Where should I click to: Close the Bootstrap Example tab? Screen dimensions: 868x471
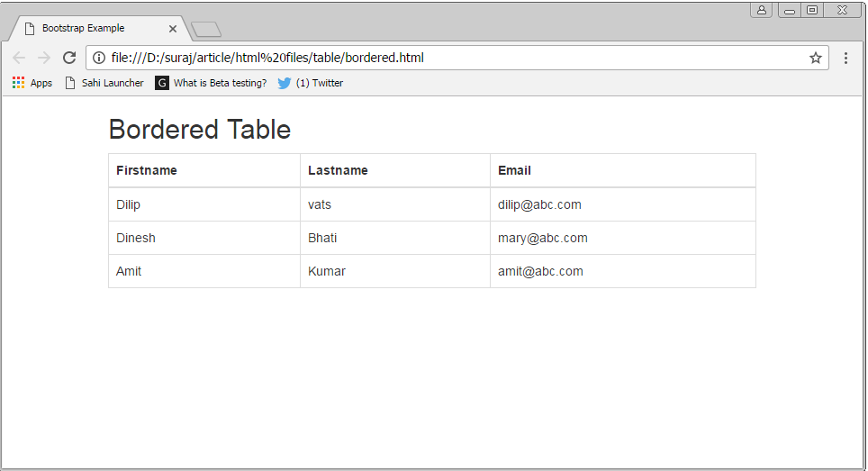pyautogui.click(x=173, y=28)
